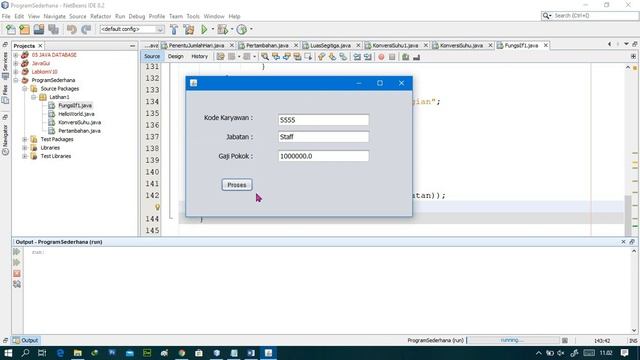Viewport: 640px width, 360px height.
Task: Collapse the Source Packages node
Action: [x=24, y=89]
